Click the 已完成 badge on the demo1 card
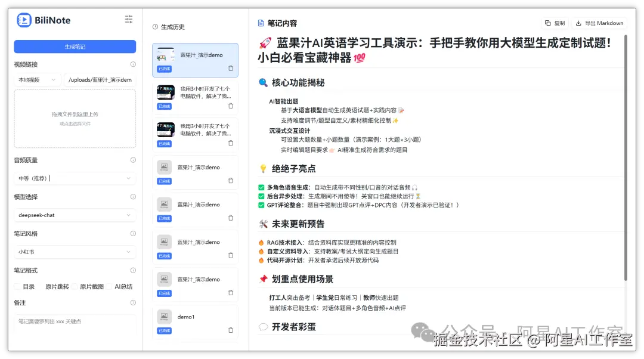 pos(165,330)
